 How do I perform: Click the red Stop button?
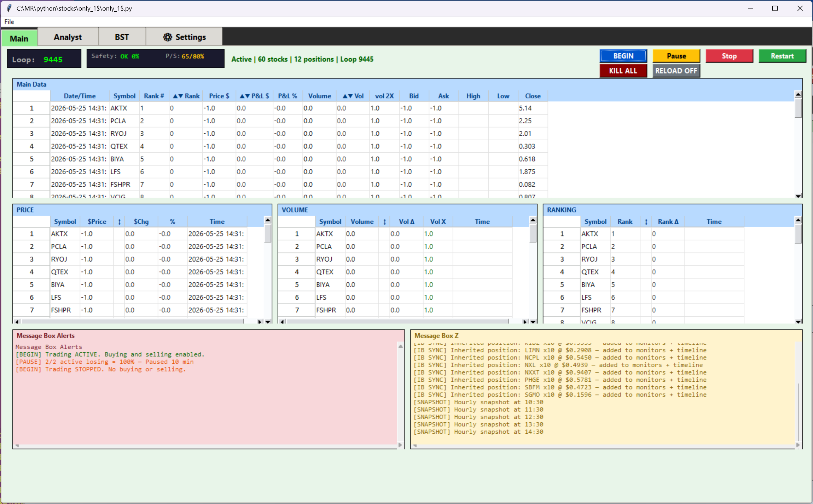pyautogui.click(x=729, y=56)
